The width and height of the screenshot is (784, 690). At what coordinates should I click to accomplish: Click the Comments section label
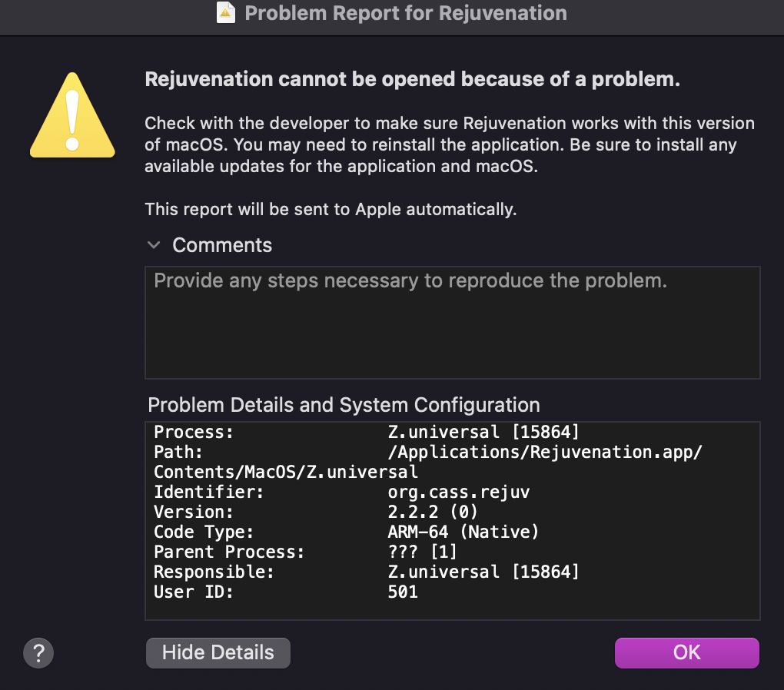222,245
